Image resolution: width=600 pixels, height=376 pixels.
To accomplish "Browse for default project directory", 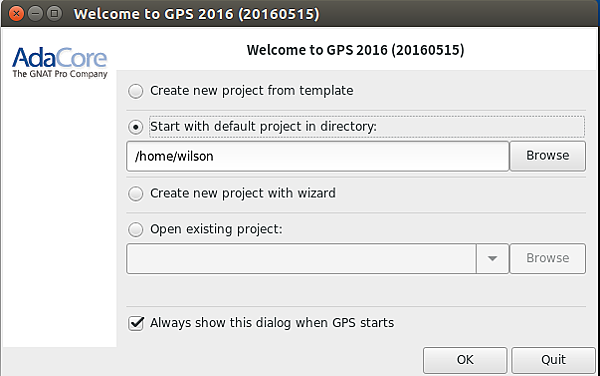I will (548, 156).
